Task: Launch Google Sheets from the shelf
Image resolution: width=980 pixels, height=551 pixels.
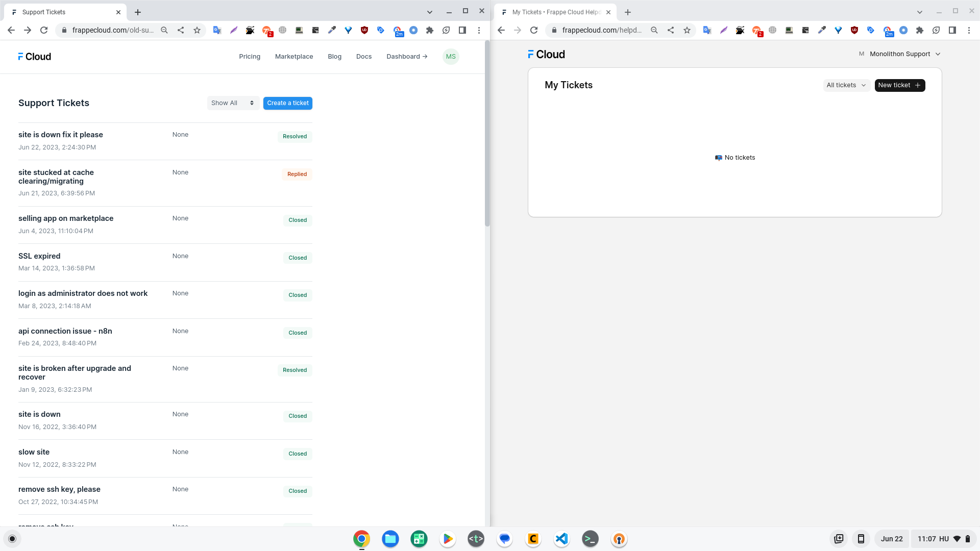Action: [419, 539]
